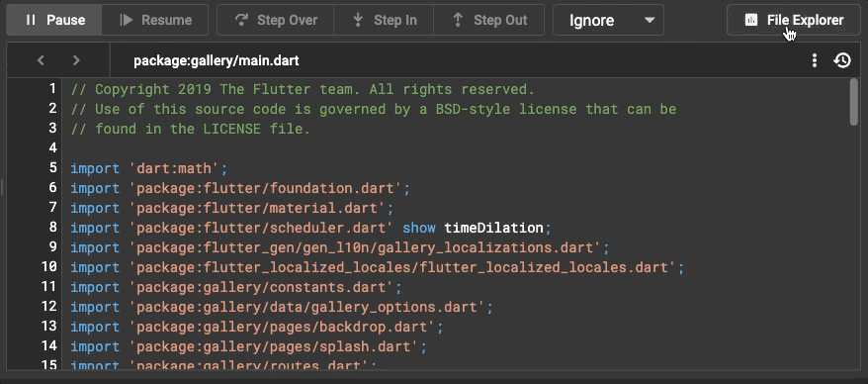Expand the Ignore dropdown arrow
Viewport: 868px width, 384px height.
tap(650, 21)
